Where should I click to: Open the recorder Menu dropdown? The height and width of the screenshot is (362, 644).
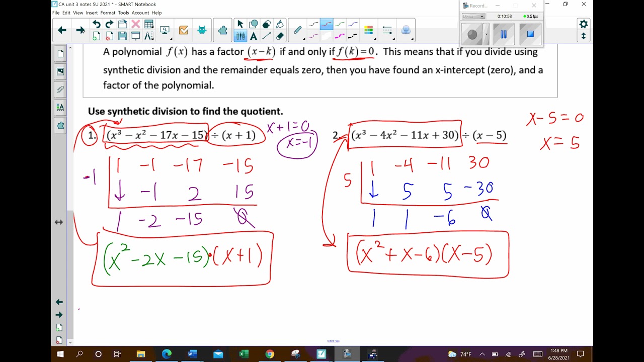pos(473,17)
